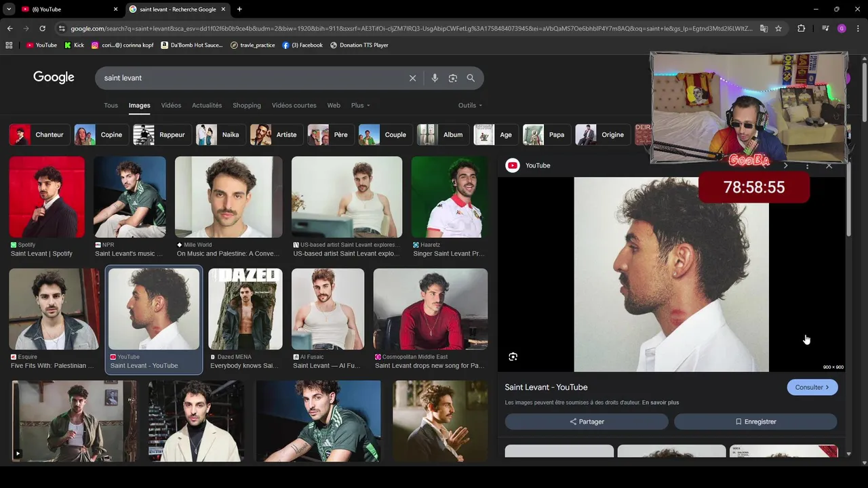Click the Partager button
Viewport: 868px width, 488px height.
(x=587, y=422)
